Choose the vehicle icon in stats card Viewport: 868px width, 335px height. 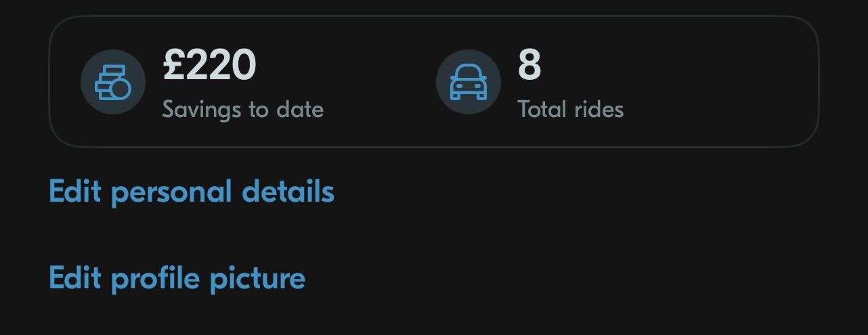pyautogui.click(x=468, y=82)
